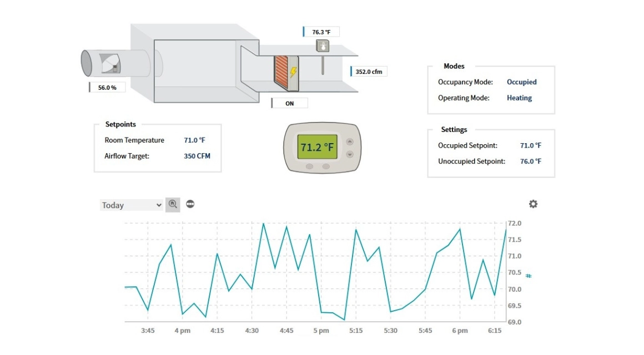Click the 70.0 value on y-axis
Image resolution: width=644 pixels, height=355 pixels.
[515, 290]
